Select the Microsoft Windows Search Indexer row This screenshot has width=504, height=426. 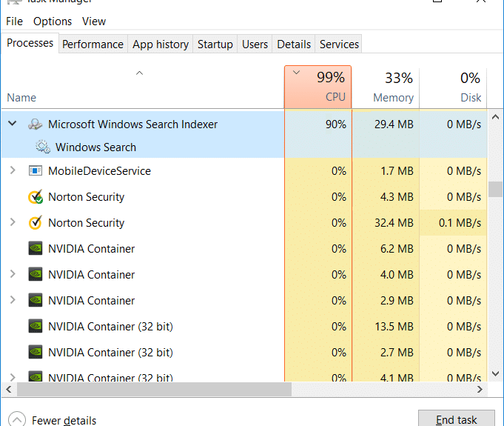pyautogui.click(x=244, y=124)
